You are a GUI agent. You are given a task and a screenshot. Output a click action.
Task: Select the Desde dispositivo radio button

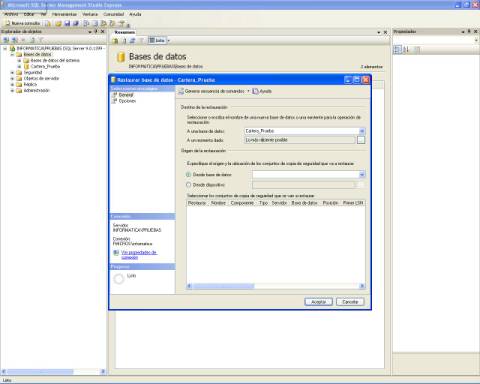(x=188, y=184)
